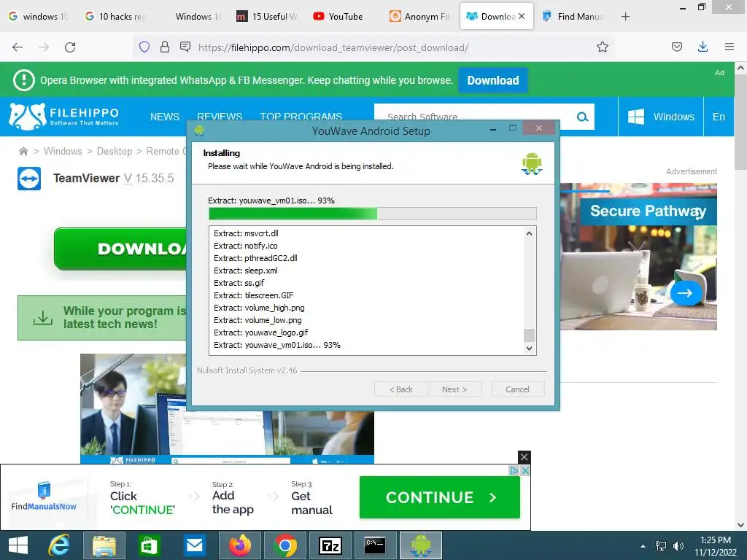Image resolution: width=747 pixels, height=560 pixels.
Task: Click the Next > button in setup
Action: pos(455,389)
